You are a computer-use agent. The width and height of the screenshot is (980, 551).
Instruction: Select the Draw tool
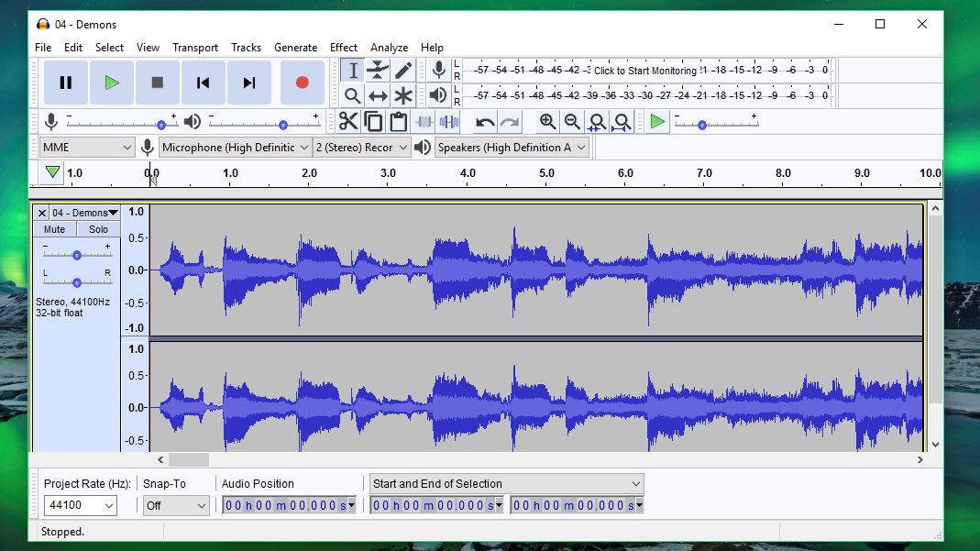tap(404, 70)
